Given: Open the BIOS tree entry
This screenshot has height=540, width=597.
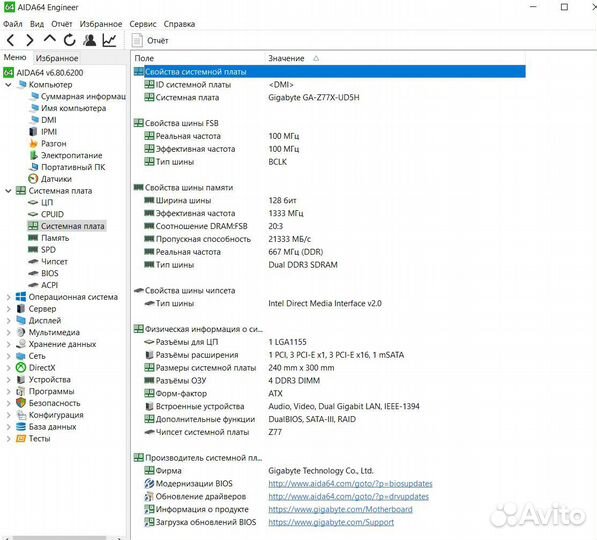Looking at the screenshot, I should point(43,273).
